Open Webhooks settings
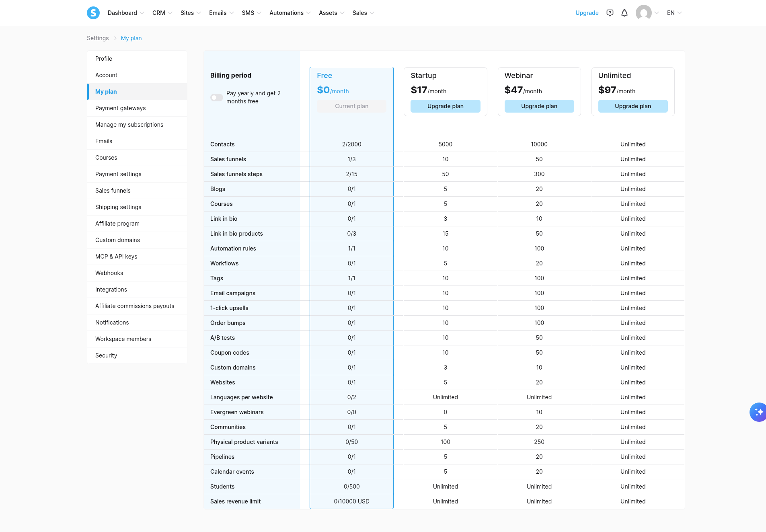 point(137,273)
